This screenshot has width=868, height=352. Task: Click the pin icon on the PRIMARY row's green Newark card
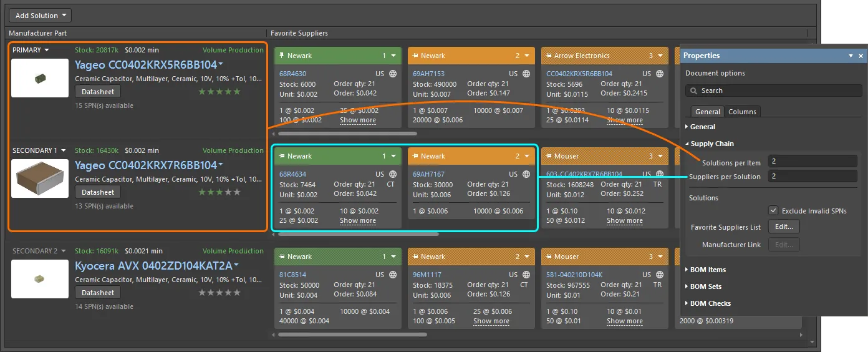(x=282, y=56)
